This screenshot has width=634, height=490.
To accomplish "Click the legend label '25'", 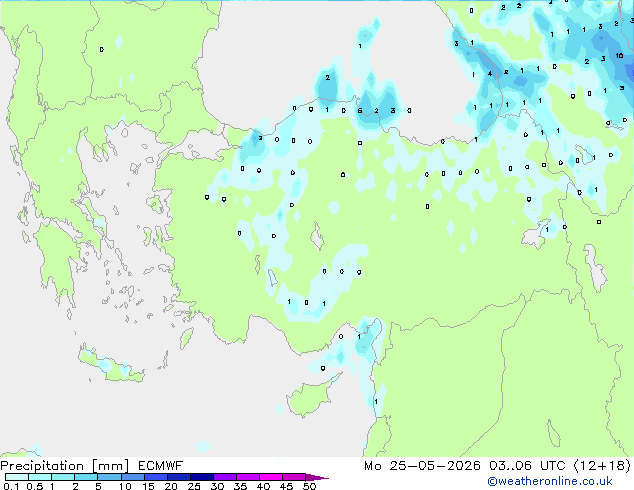I will [194, 486].
